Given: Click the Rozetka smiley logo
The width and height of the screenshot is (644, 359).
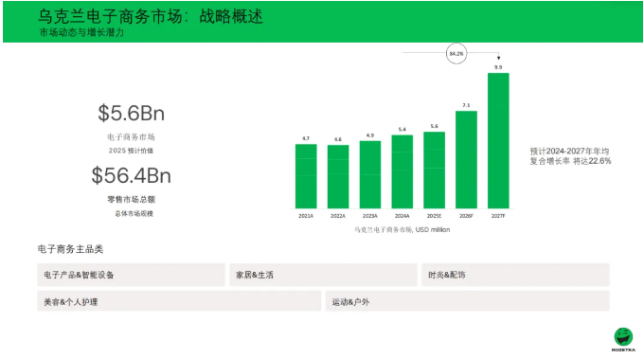Looking at the screenshot, I should coord(623,339).
